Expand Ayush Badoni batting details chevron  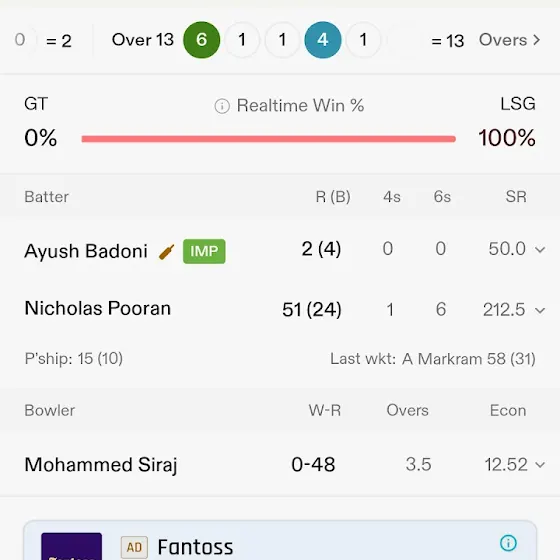540,249
